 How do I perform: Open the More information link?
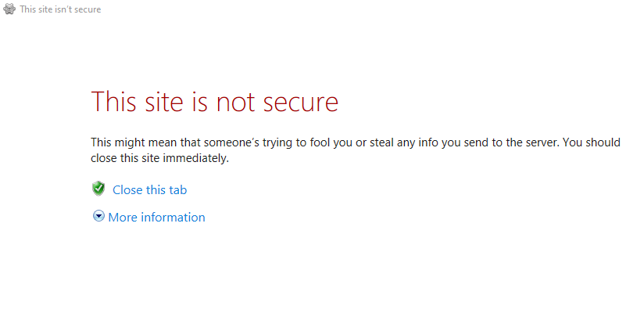coord(156,218)
